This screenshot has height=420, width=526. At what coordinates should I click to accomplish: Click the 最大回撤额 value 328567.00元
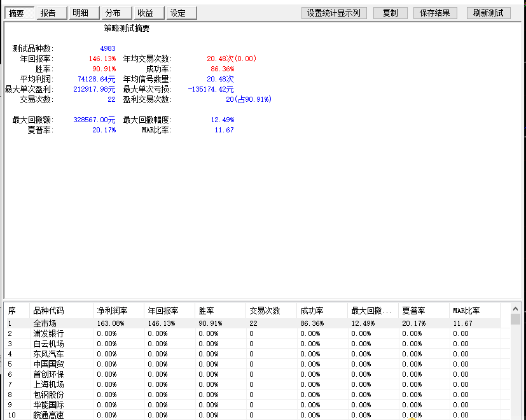[x=94, y=120]
